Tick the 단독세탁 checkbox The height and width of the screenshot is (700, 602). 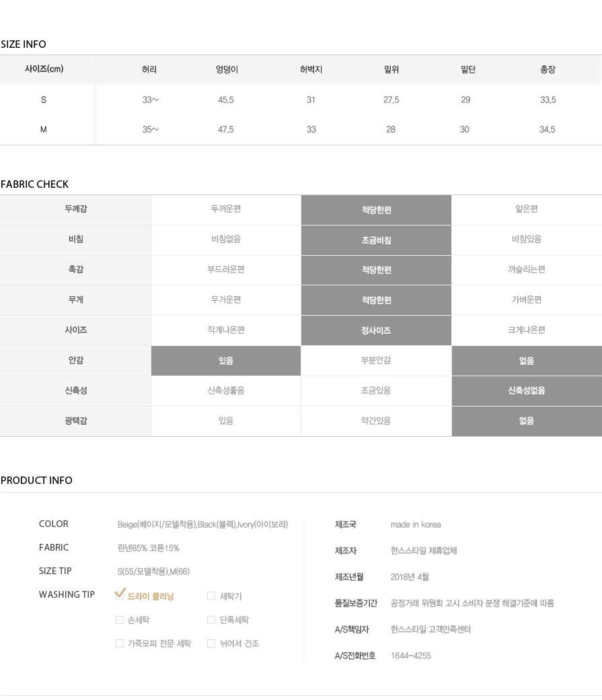[211, 620]
